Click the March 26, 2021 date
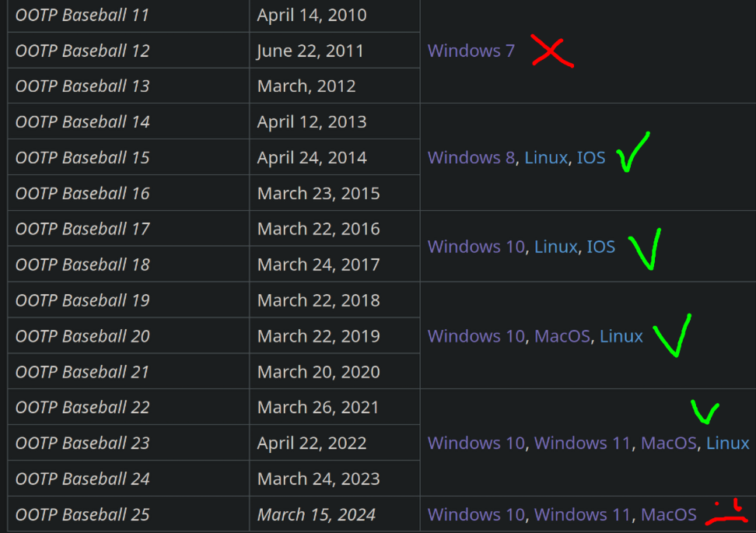Image resolution: width=756 pixels, height=533 pixels. [x=318, y=407]
